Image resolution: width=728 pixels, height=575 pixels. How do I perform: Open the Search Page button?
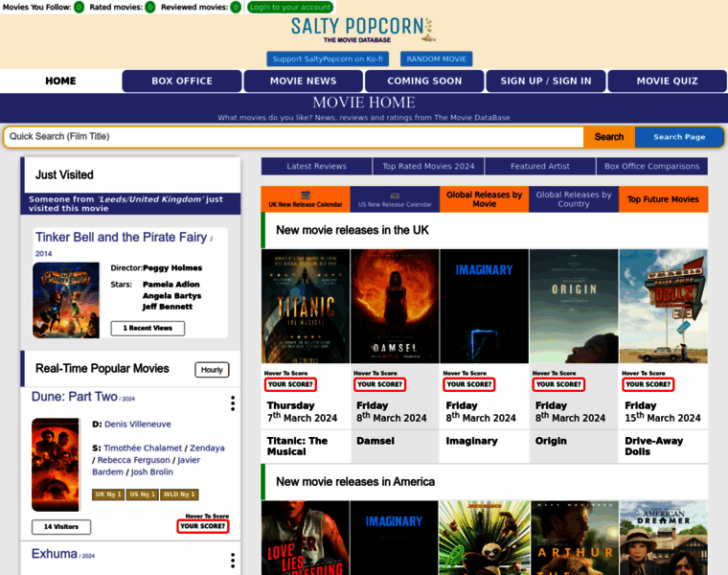(x=679, y=137)
